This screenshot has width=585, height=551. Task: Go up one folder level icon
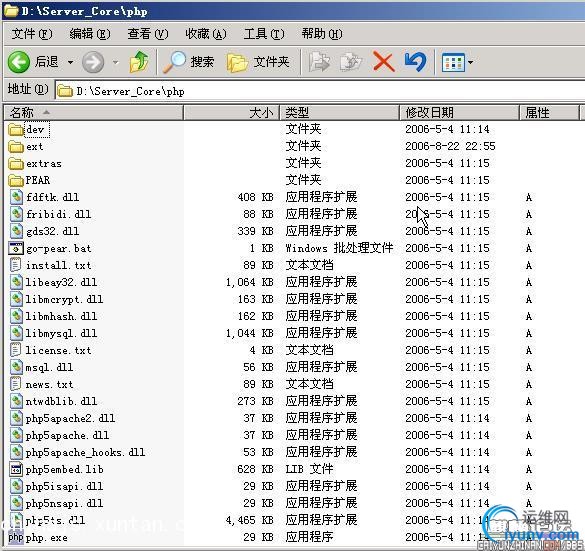tap(139, 62)
